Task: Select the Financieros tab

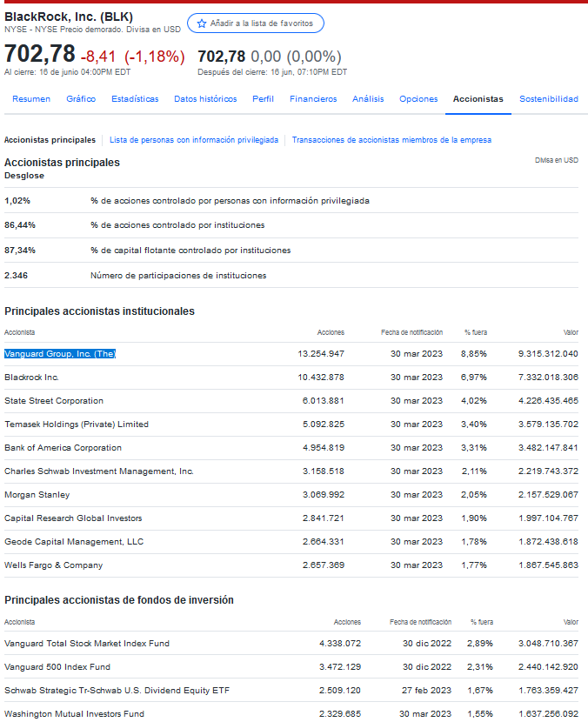Action: point(313,99)
